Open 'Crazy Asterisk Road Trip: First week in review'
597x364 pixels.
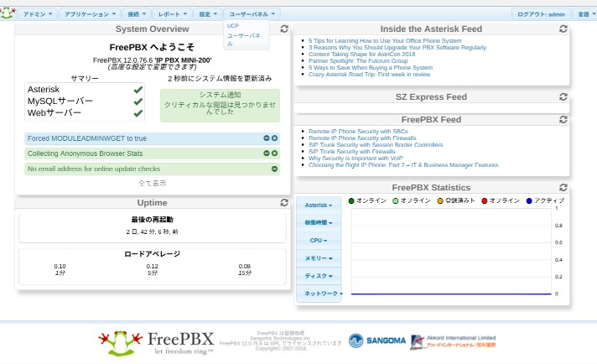[369, 75]
